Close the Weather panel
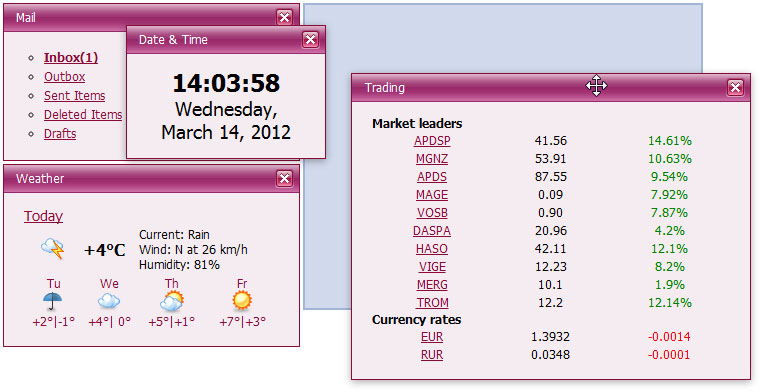The width and height of the screenshot is (761, 391). pyautogui.click(x=284, y=179)
